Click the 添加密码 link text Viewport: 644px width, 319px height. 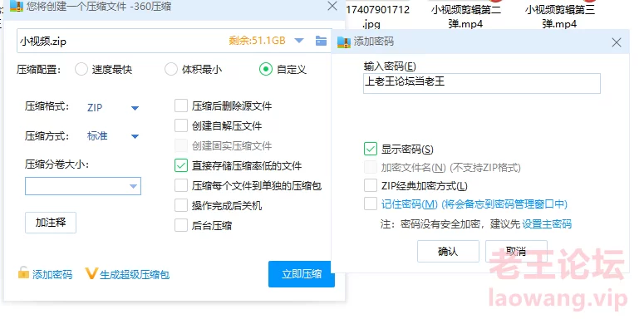[x=52, y=275]
